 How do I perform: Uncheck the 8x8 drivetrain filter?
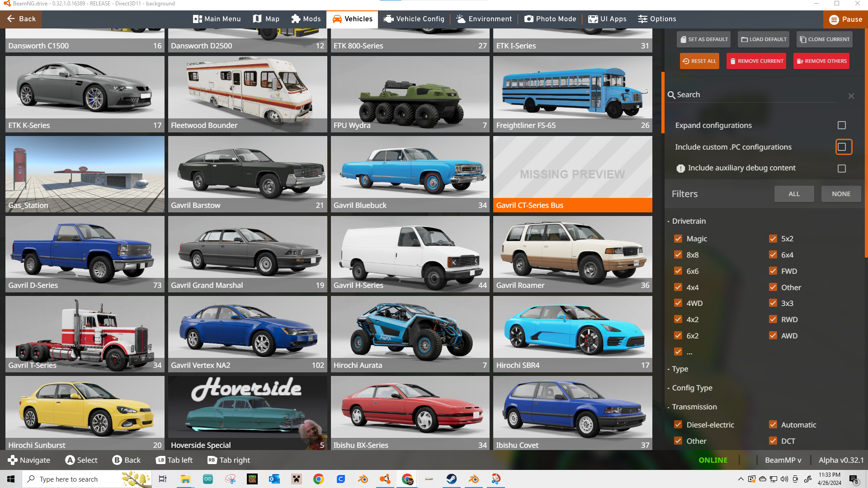[x=678, y=255]
